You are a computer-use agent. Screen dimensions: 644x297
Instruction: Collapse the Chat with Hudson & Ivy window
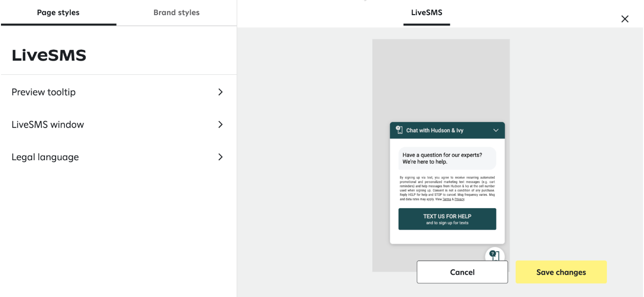(x=496, y=130)
